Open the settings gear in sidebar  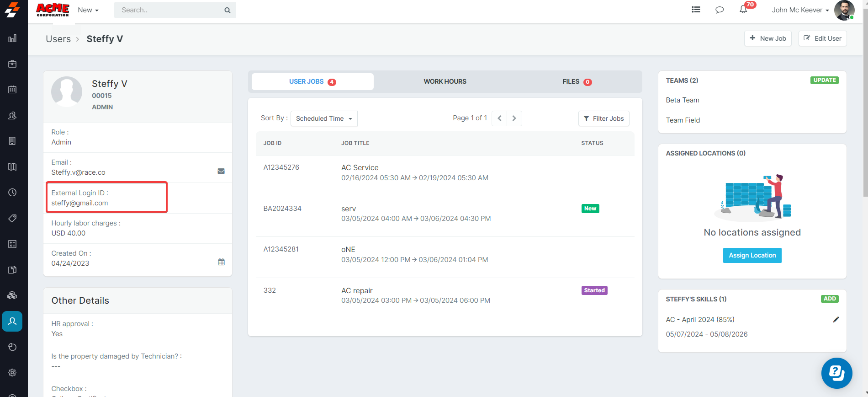pos(12,372)
